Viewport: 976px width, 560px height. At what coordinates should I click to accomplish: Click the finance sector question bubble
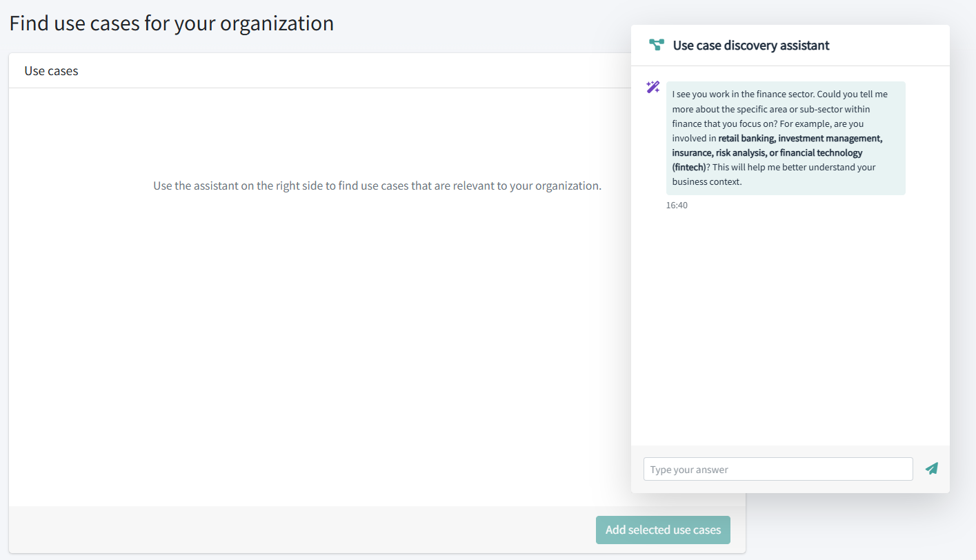pos(786,137)
